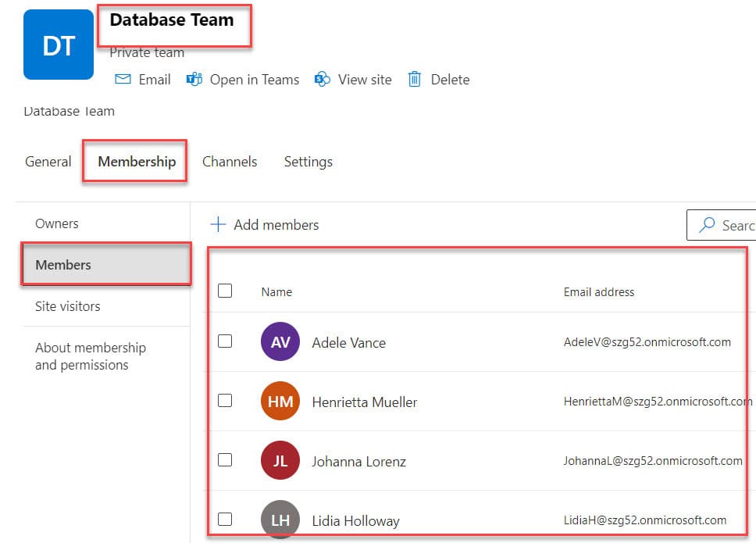Select Members in the side list
The width and height of the screenshot is (756, 543).
pos(106,264)
